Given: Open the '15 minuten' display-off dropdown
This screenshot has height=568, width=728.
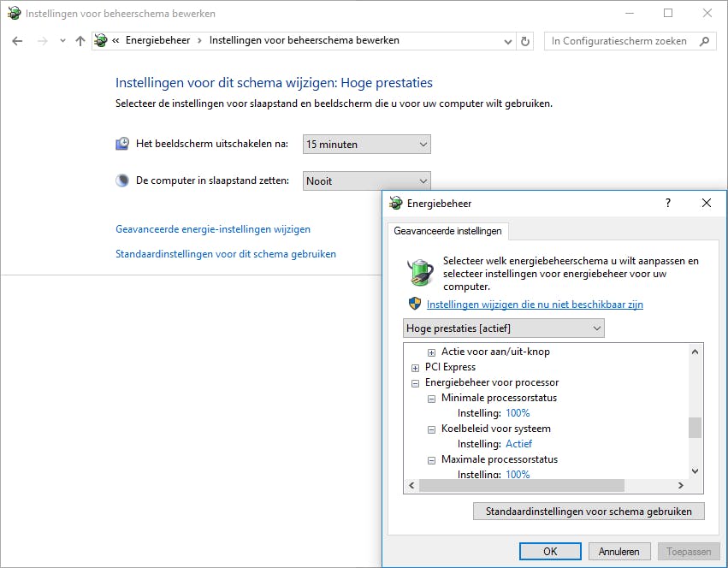Looking at the screenshot, I should tap(367, 144).
